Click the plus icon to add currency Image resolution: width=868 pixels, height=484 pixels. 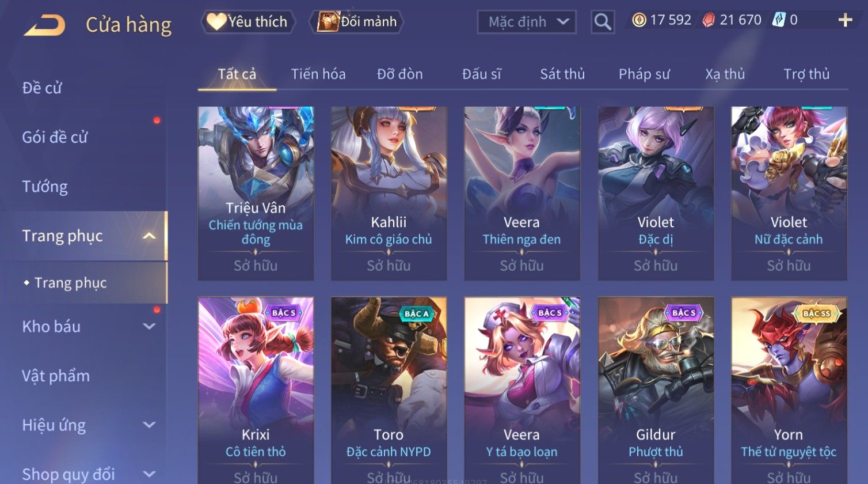845,21
